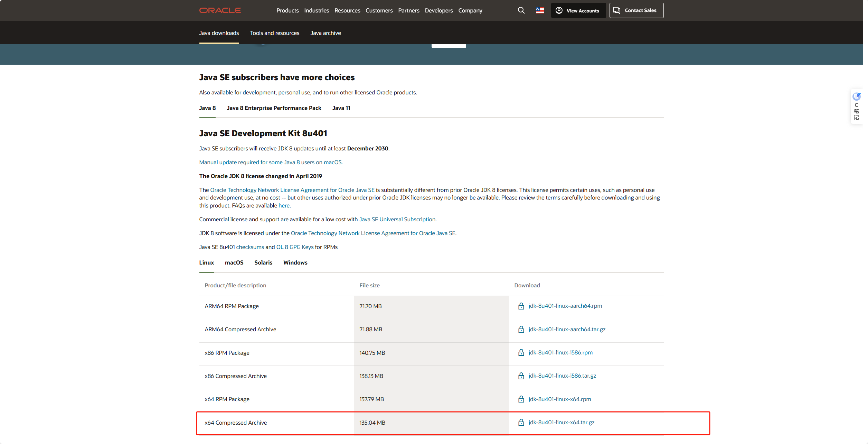The width and height of the screenshot is (868, 444).
Task: Go to Java archive section
Action: 325,33
